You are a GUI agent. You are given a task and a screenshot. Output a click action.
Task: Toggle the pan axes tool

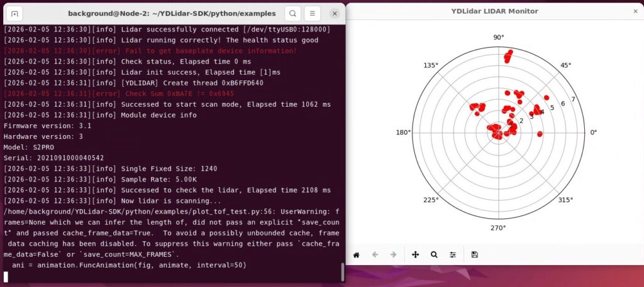coord(415,255)
